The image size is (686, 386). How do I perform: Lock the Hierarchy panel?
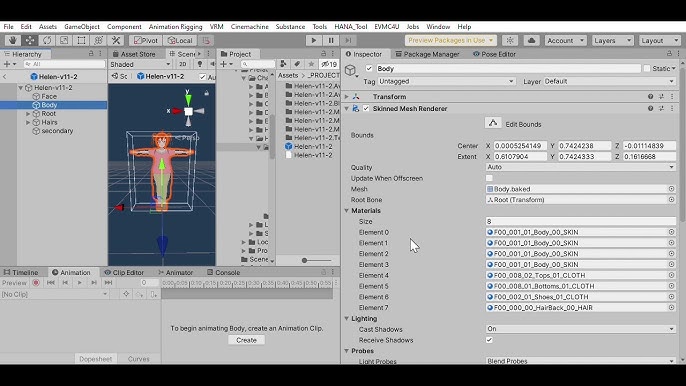(91, 53)
